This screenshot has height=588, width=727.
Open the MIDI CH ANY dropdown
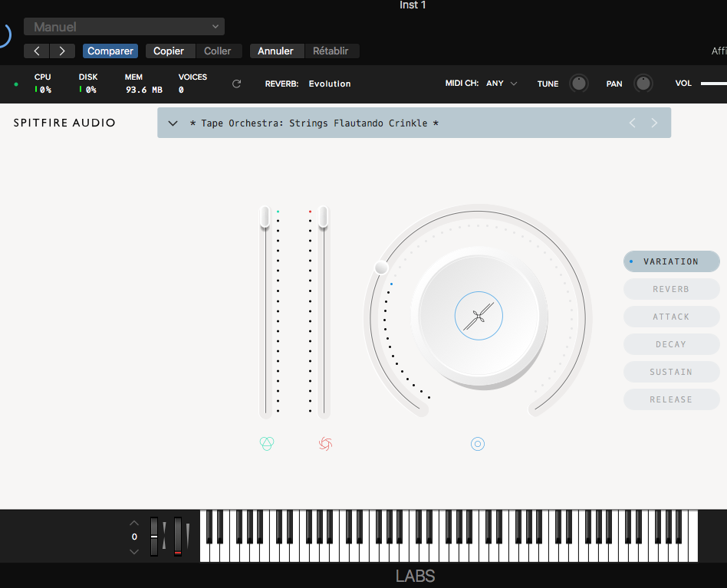pos(502,84)
